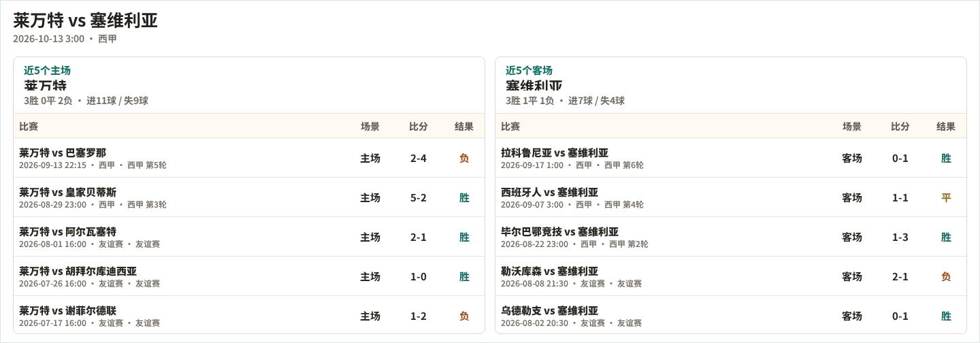
Task: Click the summary 3胜 0平 2负 进11球 / 失9球
Action: [x=86, y=101]
